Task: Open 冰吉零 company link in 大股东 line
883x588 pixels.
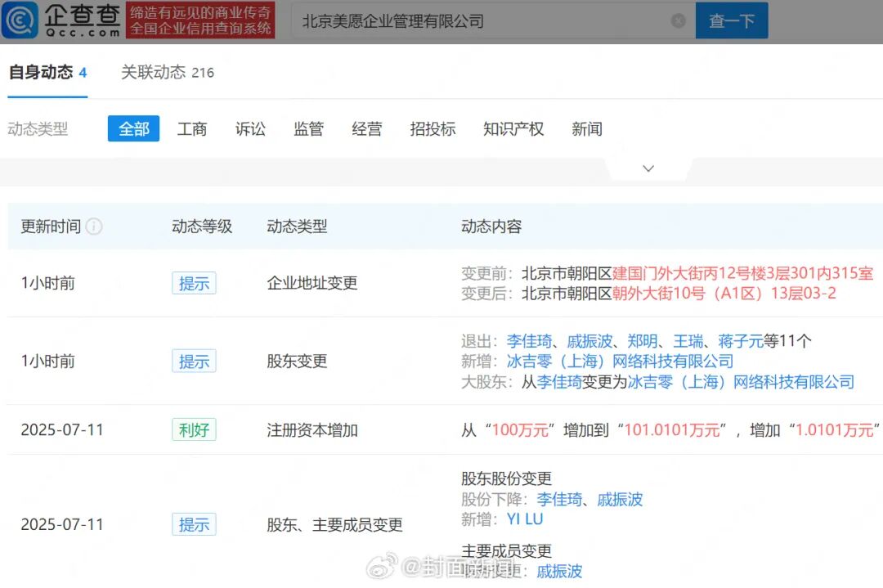Action: (741, 382)
